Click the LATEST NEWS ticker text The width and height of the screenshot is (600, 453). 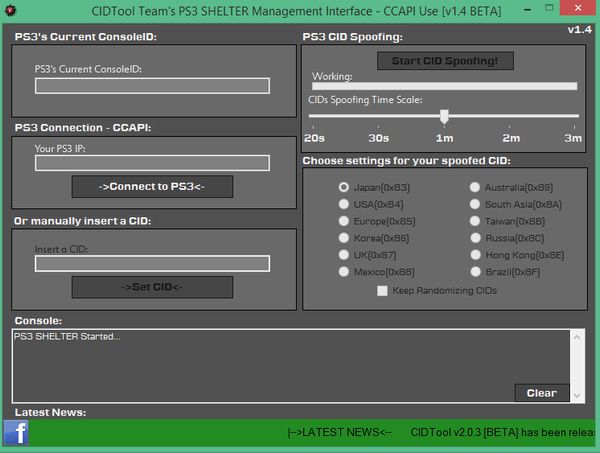(339, 432)
